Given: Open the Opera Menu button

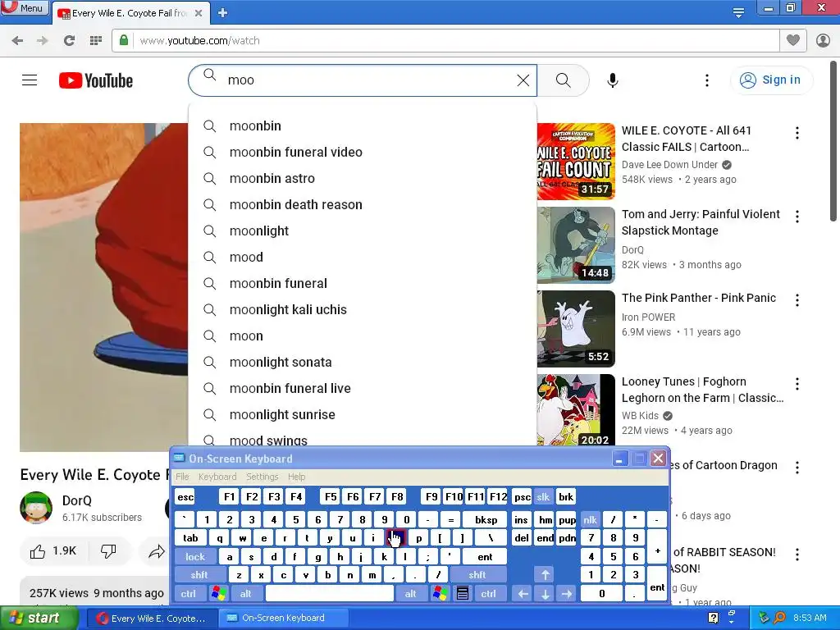Looking at the screenshot, I should point(25,7).
